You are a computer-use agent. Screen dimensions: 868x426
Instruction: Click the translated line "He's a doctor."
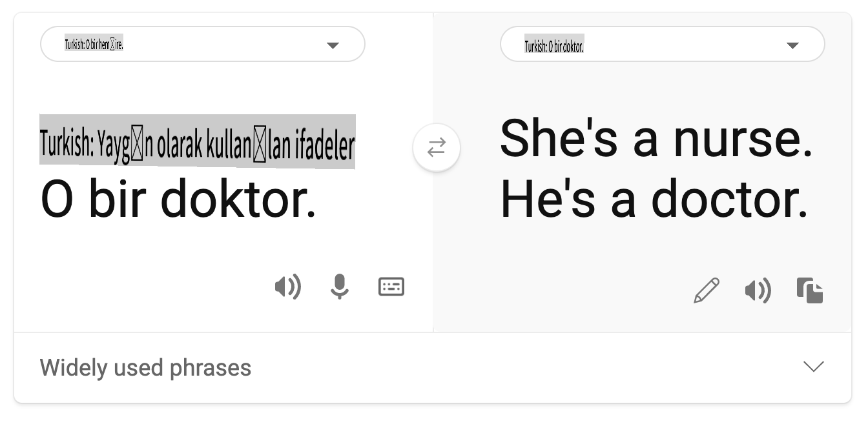654,200
